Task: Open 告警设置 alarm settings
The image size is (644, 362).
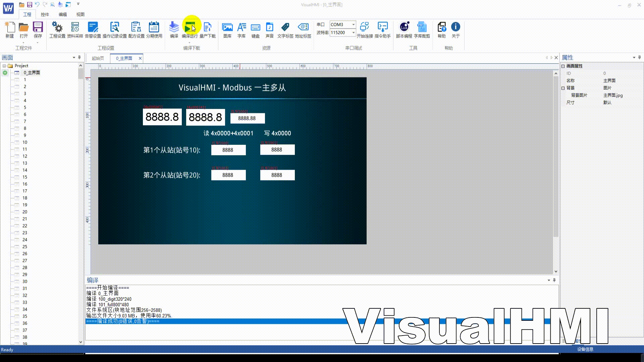Action: 93,30
